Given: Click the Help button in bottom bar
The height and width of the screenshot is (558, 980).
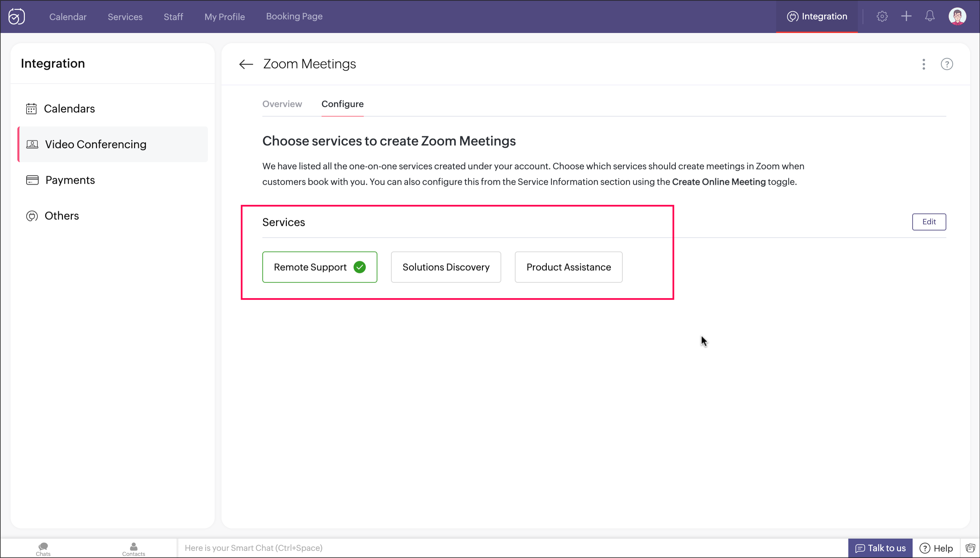Looking at the screenshot, I should (936, 548).
